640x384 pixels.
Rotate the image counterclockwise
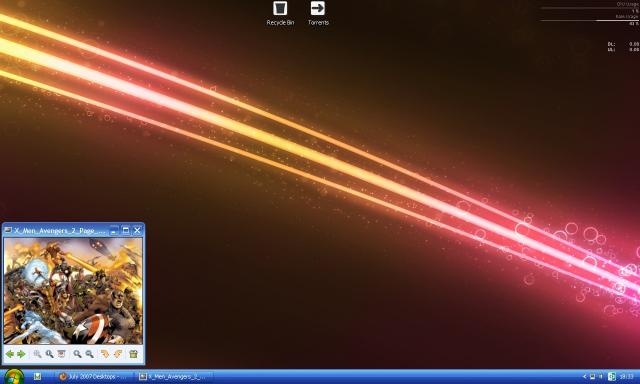click(x=118, y=354)
